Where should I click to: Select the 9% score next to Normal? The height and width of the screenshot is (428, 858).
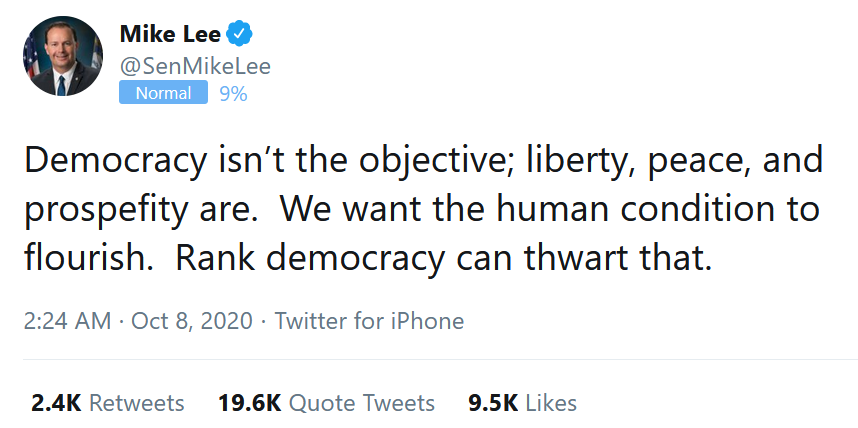click(233, 94)
